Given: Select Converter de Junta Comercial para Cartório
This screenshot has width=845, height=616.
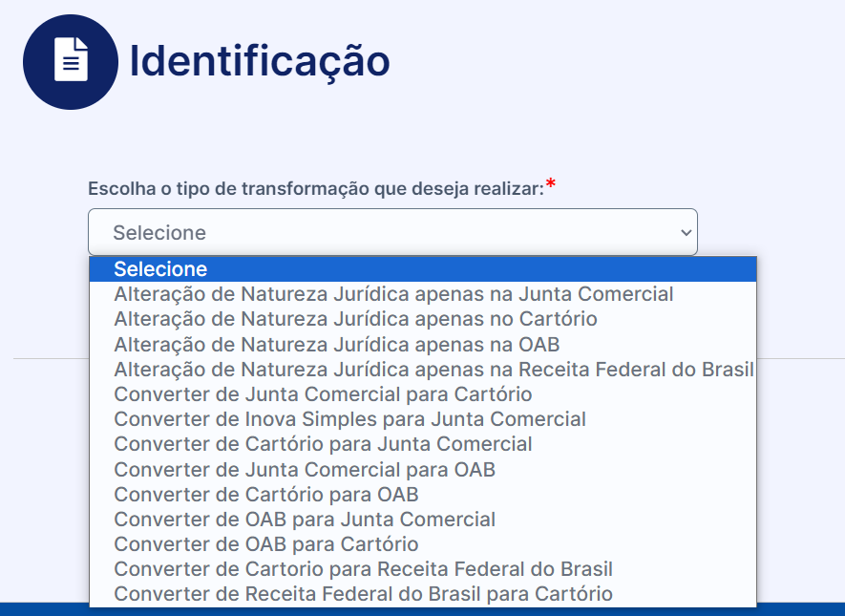Looking at the screenshot, I should (423, 394).
